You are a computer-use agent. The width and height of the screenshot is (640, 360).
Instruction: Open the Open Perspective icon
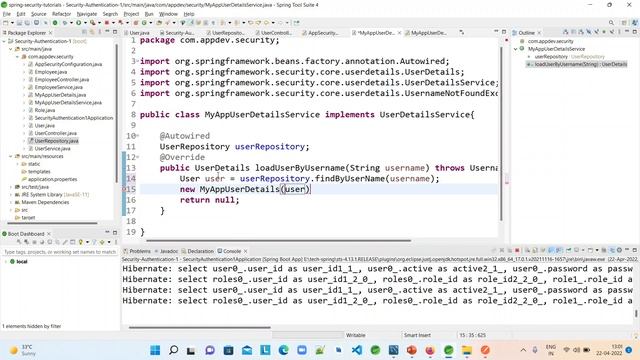(x=624, y=23)
